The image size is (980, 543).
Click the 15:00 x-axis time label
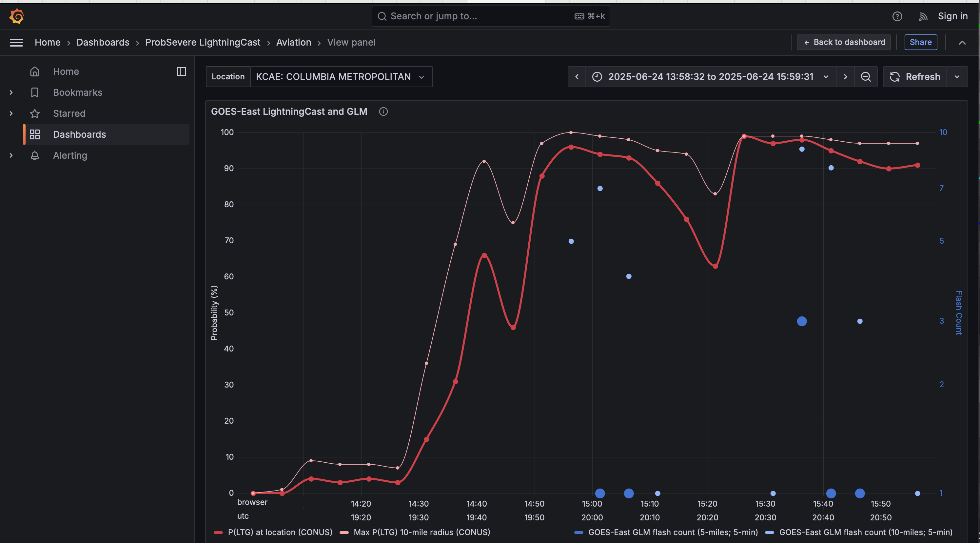click(x=592, y=504)
